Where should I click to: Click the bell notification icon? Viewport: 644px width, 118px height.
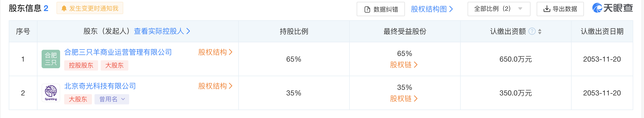64,8
